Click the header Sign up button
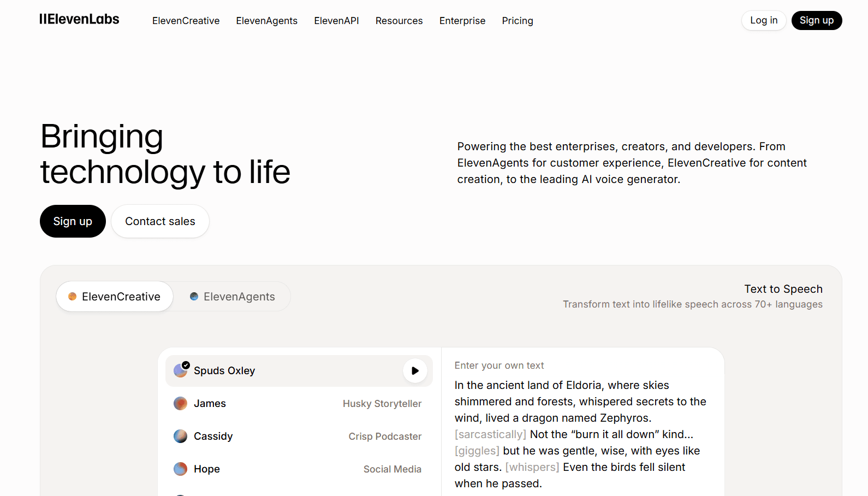The image size is (868, 496). (817, 20)
